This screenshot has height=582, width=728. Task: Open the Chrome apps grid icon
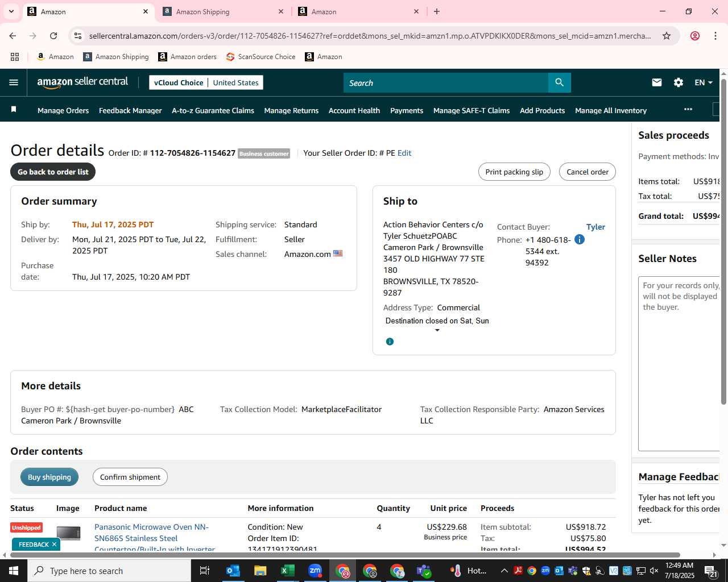(x=15, y=57)
